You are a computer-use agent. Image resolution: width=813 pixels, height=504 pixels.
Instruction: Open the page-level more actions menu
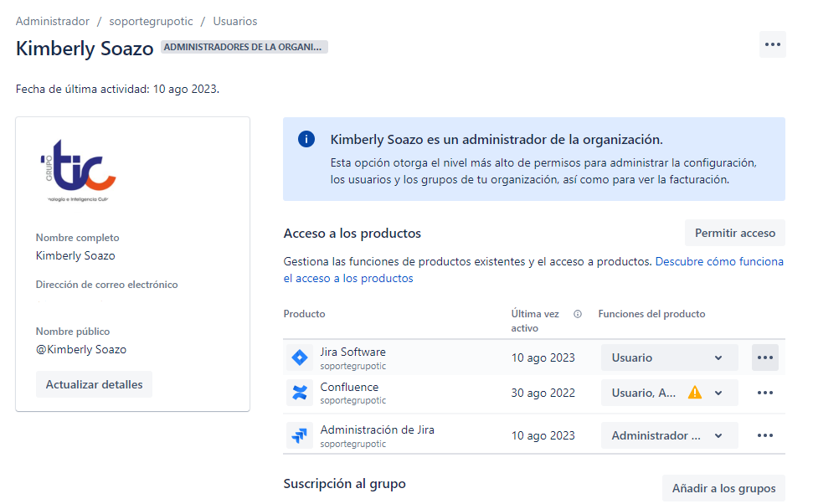click(x=772, y=44)
